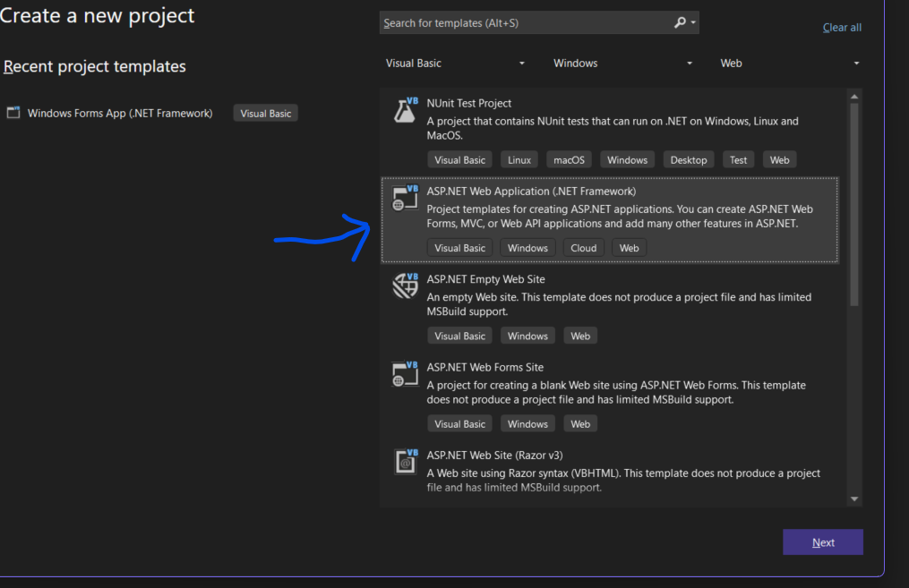Open the Web project type filter dropdown
909x588 pixels.
[x=790, y=64]
